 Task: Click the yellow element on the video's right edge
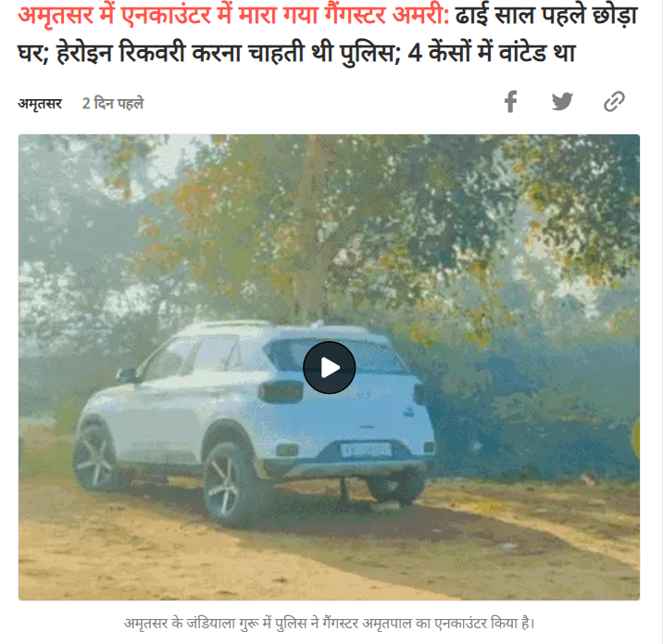[x=635, y=436]
